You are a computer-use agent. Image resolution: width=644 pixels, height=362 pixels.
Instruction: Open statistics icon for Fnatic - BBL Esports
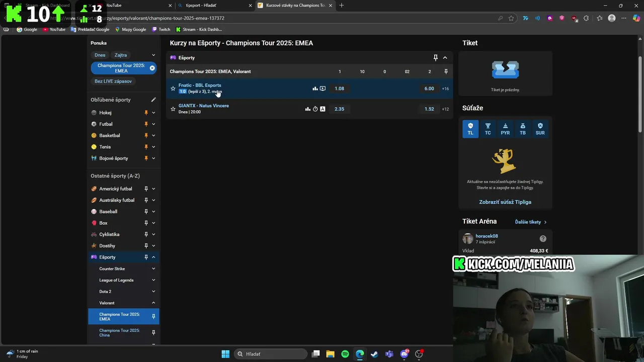[x=315, y=88]
